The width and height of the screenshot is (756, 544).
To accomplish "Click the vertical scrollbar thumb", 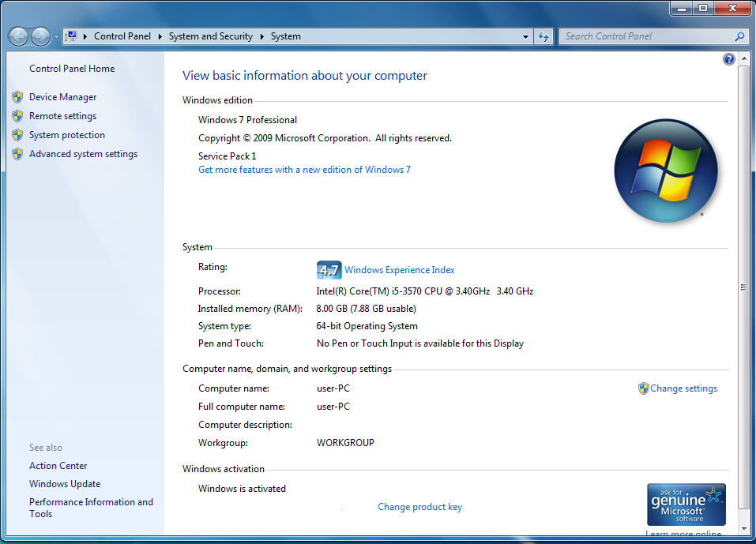I will click(x=744, y=287).
